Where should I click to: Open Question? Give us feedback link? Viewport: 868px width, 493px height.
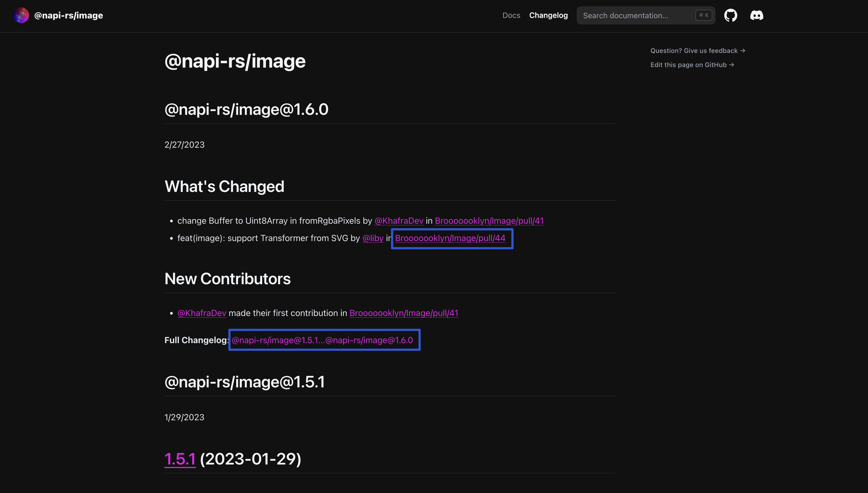coord(697,50)
